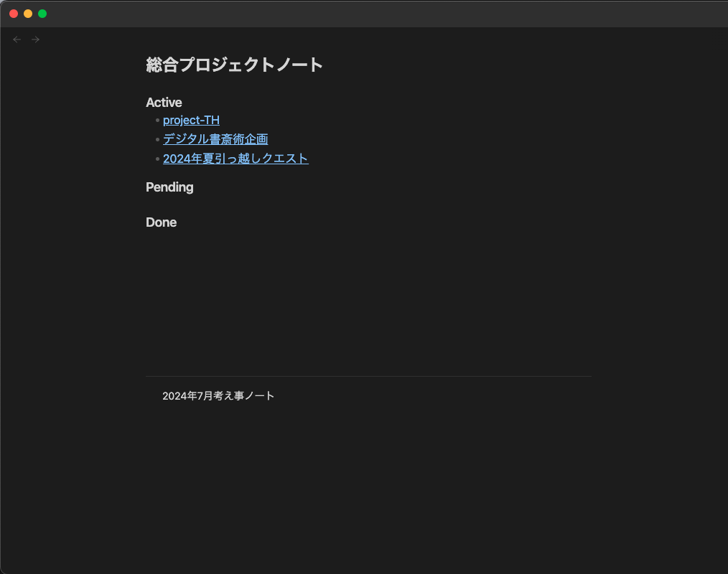Click the yellow minimize window control

[28, 13]
